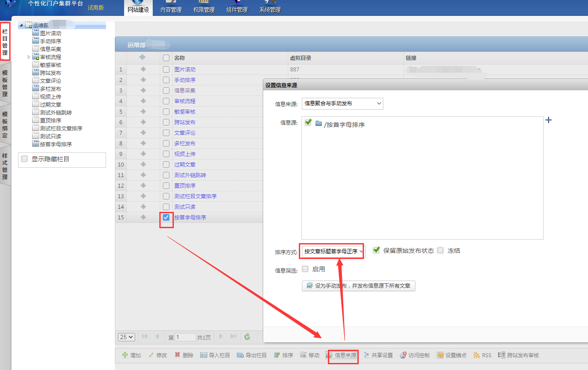This screenshot has width=588, height=370.
Task: Click 共享设置 share settings icon
Action: (367, 355)
